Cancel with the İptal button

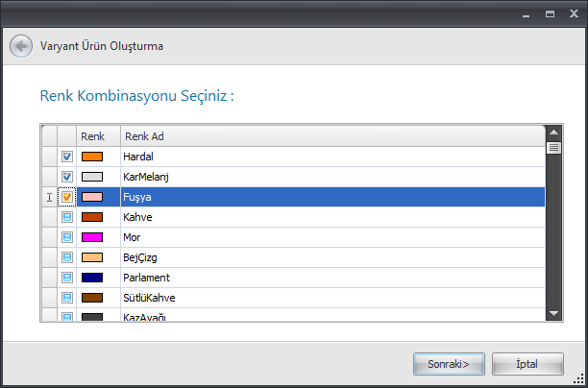coord(527,364)
